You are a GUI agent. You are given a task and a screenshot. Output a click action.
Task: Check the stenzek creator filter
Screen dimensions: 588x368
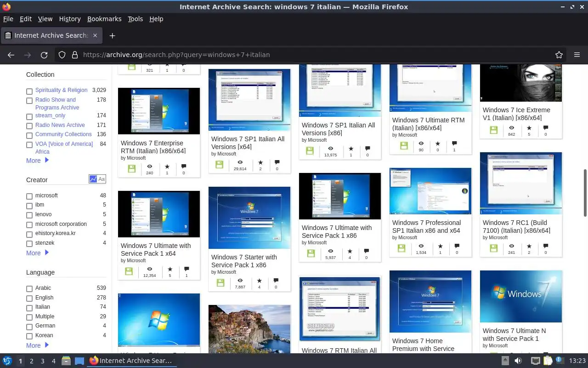click(x=29, y=244)
